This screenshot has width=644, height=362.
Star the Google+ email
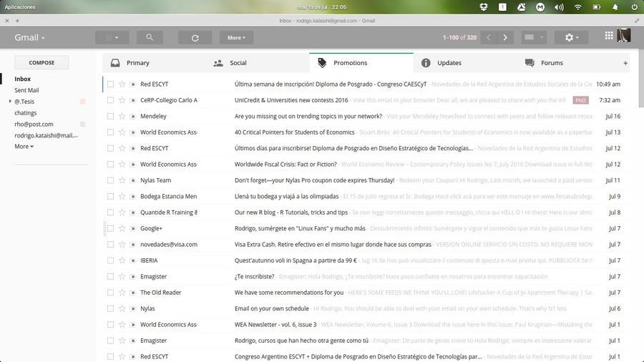pyautogui.click(x=122, y=228)
